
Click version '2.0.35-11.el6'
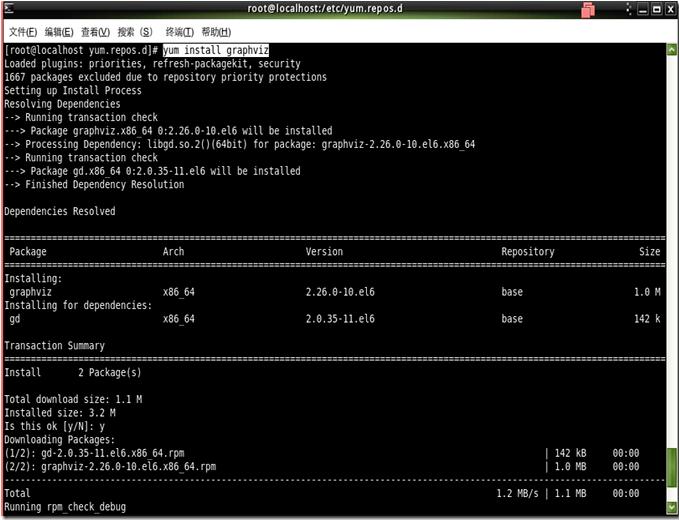pos(340,319)
